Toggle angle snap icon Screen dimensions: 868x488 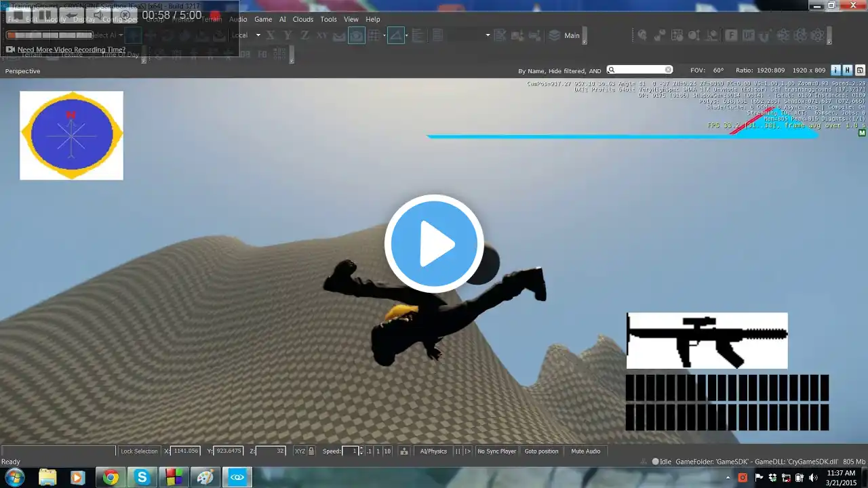tap(396, 35)
